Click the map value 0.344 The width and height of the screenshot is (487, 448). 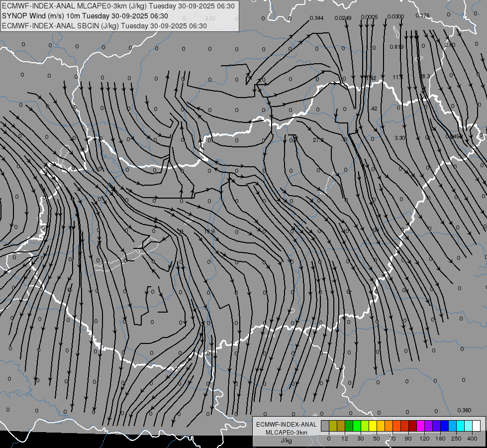(x=316, y=18)
